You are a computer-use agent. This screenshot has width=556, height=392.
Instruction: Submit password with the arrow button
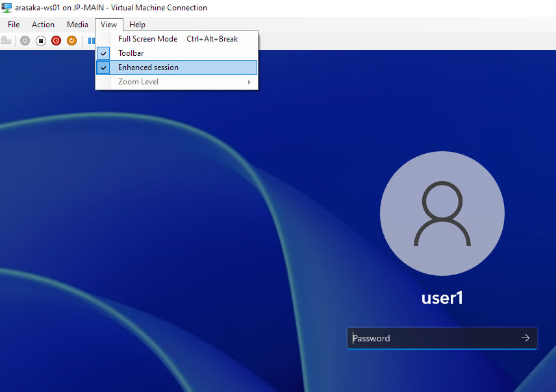525,338
